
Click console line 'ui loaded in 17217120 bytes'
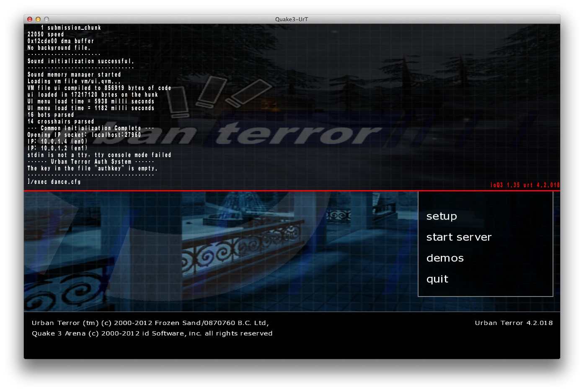[93, 95]
